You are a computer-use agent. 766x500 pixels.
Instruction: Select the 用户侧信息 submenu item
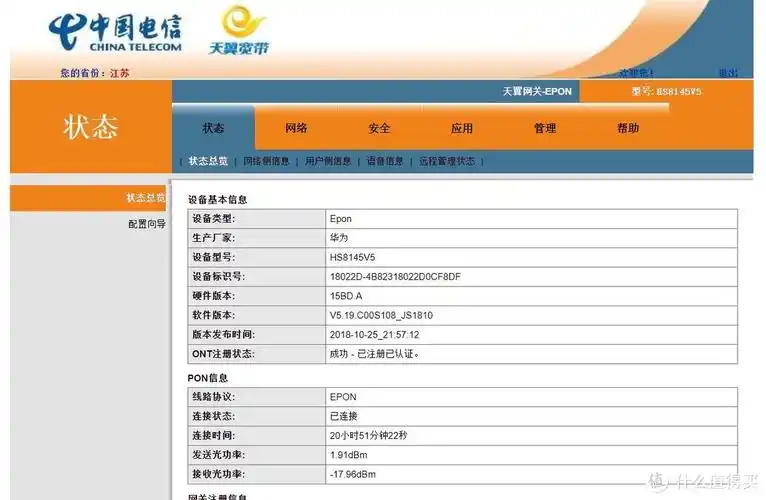coord(328,161)
